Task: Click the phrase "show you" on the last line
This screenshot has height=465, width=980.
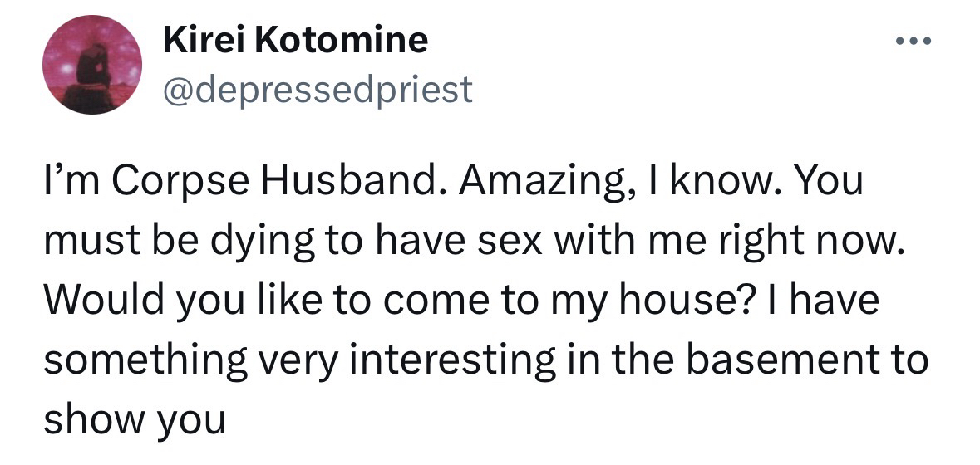Action: [x=133, y=419]
